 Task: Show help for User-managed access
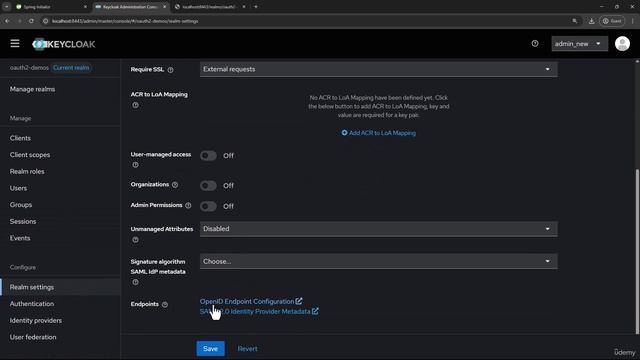(136, 165)
